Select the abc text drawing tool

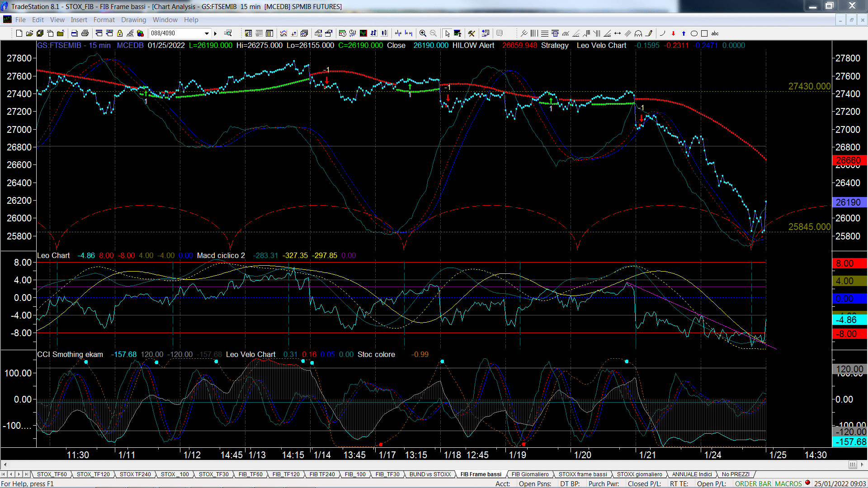click(715, 33)
